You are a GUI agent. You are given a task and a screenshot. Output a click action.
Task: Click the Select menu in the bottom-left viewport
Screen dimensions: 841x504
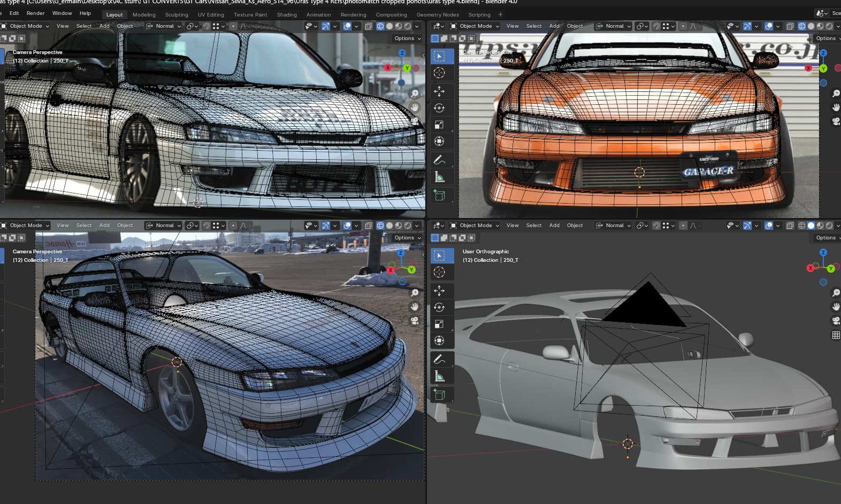coord(84,226)
